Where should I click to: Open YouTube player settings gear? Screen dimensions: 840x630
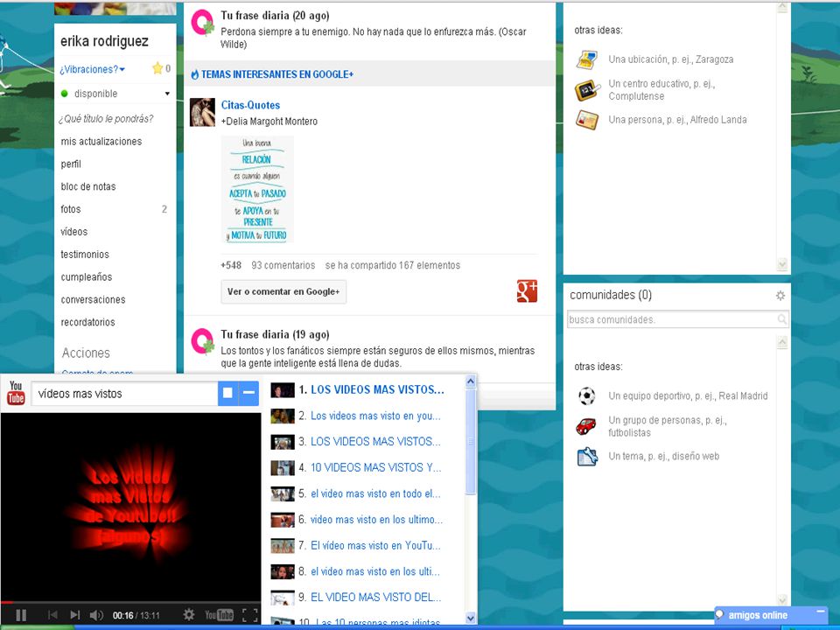189,614
